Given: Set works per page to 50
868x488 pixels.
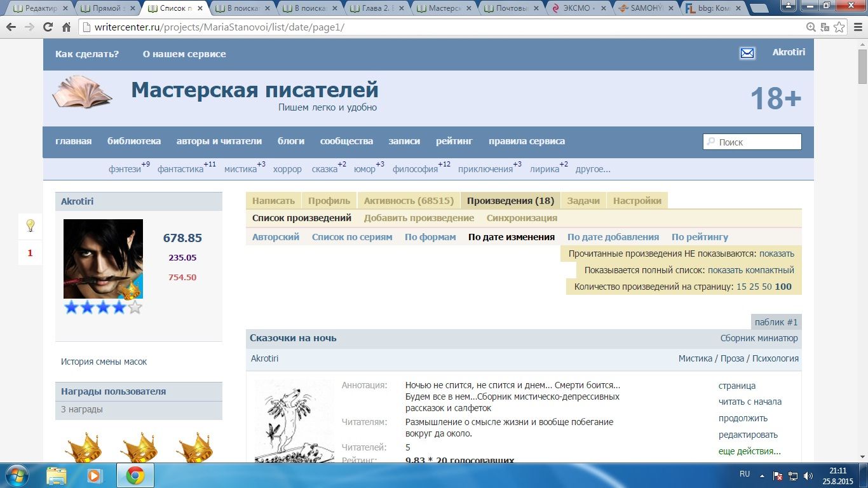Looking at the screenshot, I should click(x=766, y=287).
